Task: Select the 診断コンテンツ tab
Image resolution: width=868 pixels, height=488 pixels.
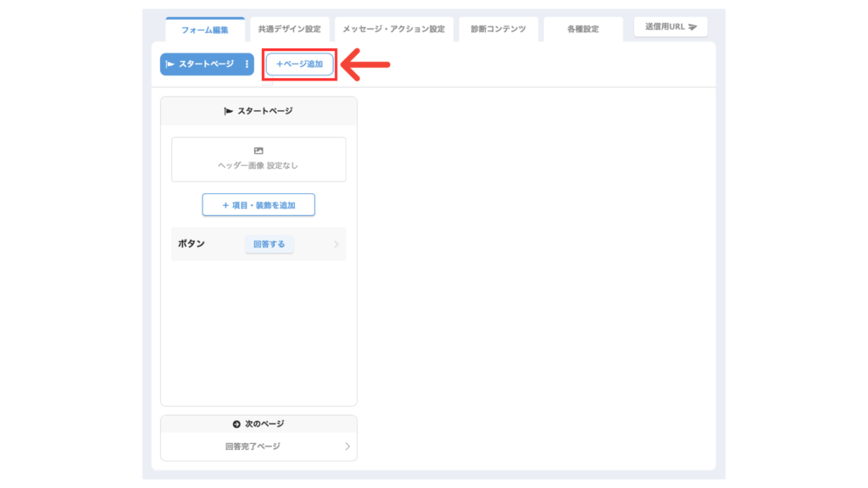Action: coord(498,30)
